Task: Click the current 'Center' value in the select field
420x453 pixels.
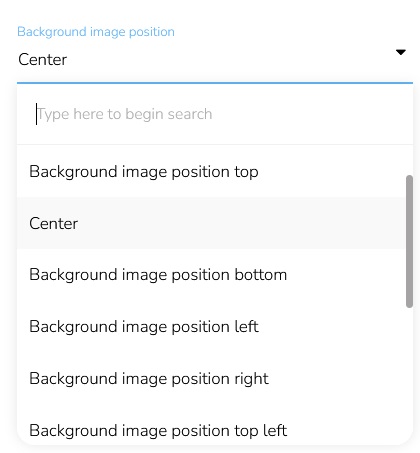Action: coord(43,60)
